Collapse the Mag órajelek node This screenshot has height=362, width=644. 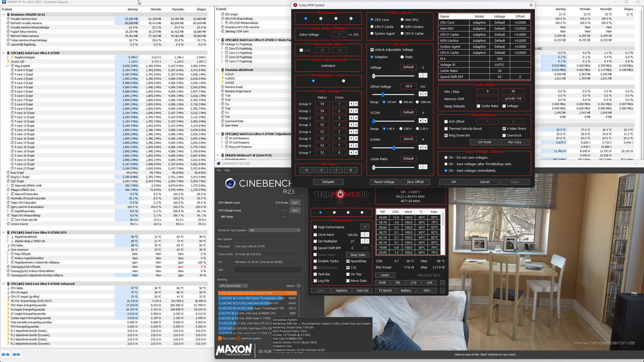(8, 66)
